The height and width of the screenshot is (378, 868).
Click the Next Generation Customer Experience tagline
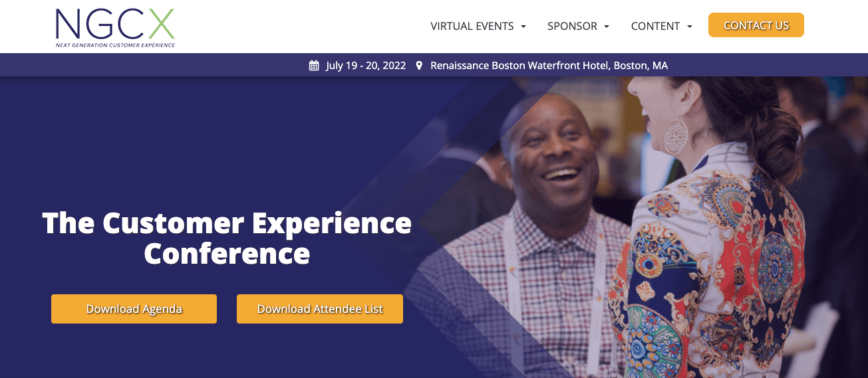[x=115, y=45]
